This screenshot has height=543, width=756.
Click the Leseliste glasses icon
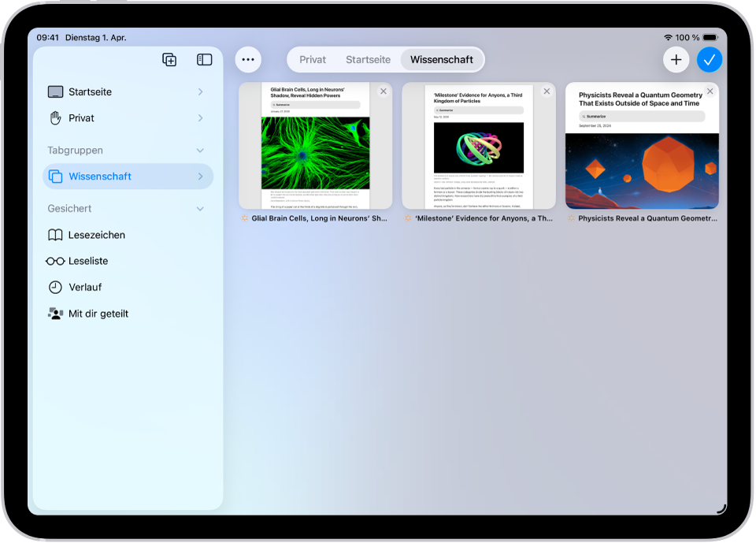[56, 261]
